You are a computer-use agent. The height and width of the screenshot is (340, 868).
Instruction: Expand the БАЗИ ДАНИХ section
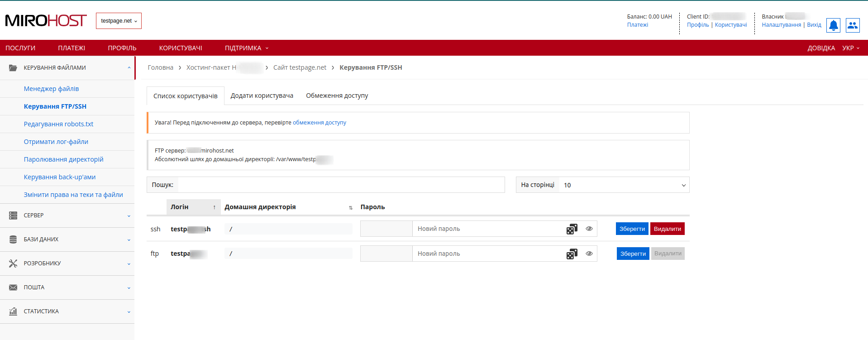coord(67,239)
